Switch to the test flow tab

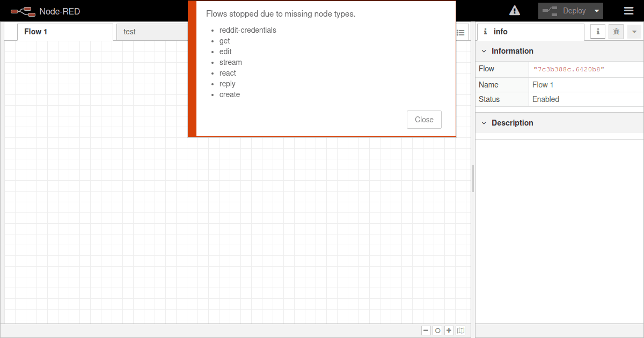129,32
